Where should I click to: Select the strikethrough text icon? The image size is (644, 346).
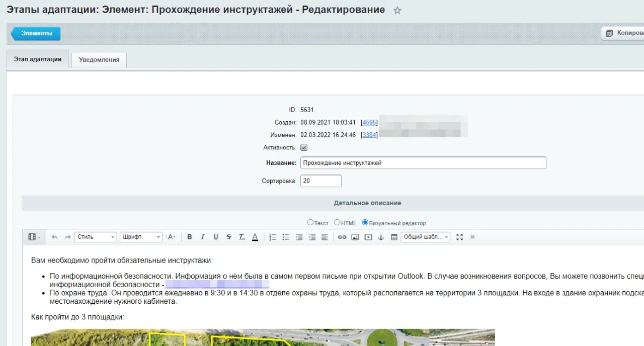click(x=228, y=237)
